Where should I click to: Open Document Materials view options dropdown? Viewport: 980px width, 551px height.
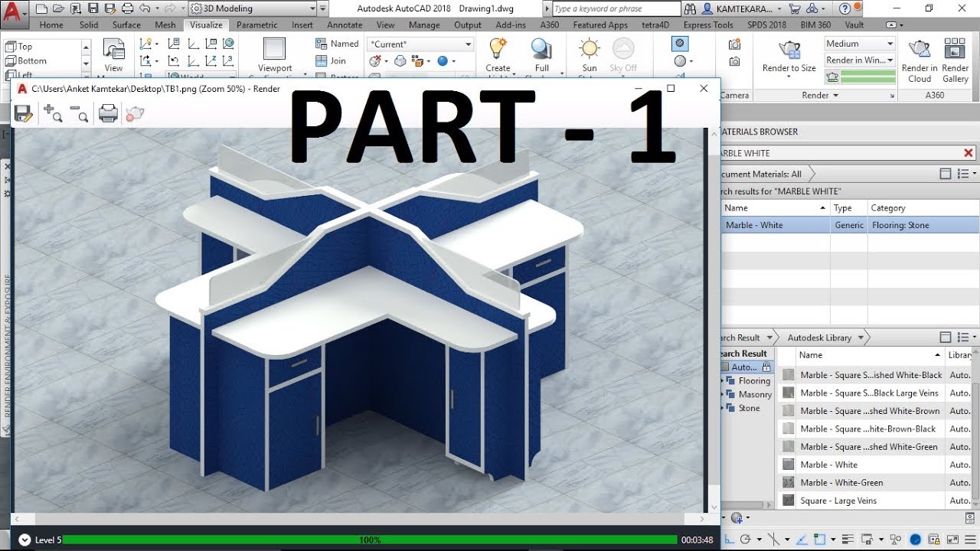pyautogui.click(x=964, y=174)
